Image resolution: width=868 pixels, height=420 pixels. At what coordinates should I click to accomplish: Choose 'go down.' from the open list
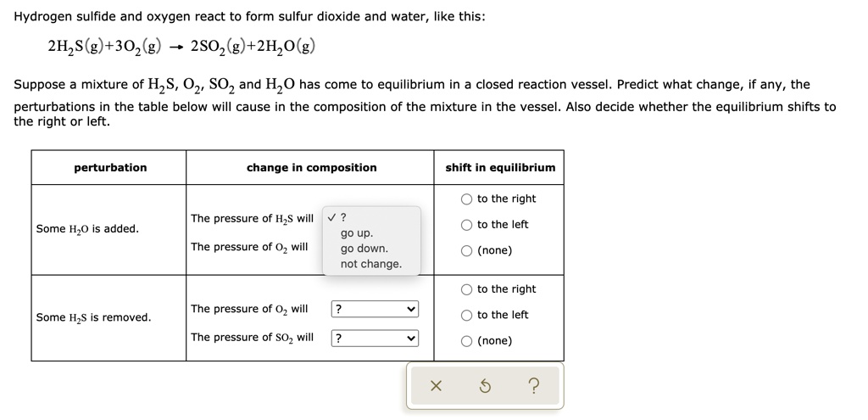coord(364,249)
